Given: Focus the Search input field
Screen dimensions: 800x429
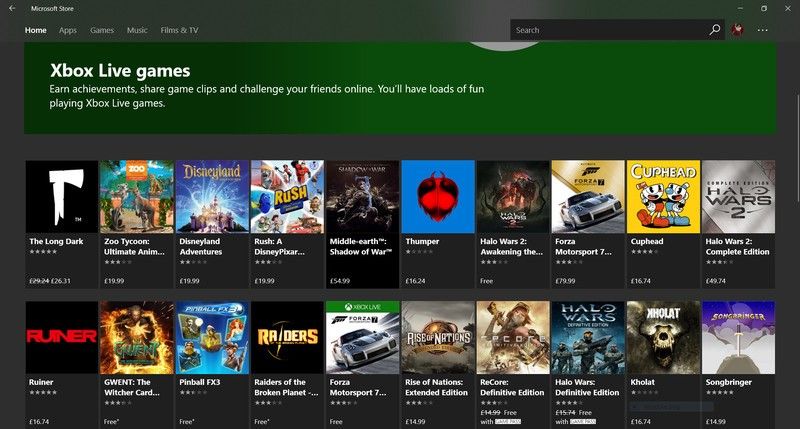Looking at the screenshot, I should [610, 30].
